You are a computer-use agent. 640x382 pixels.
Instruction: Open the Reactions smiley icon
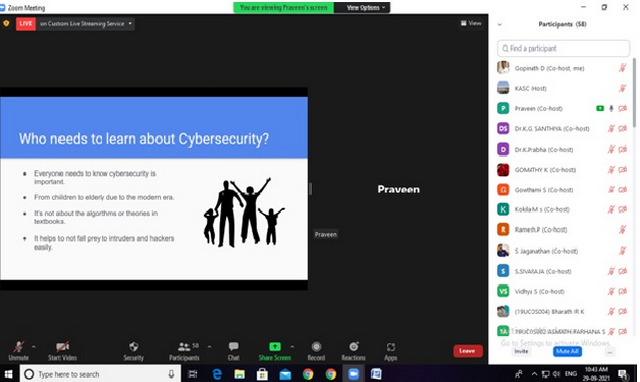[354, 346]
